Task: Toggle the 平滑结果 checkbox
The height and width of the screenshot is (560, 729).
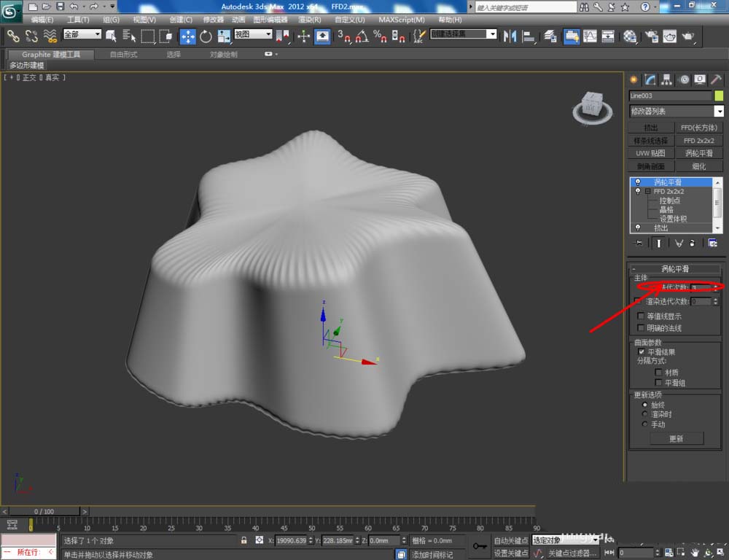Action: click(x=642, y=351)
